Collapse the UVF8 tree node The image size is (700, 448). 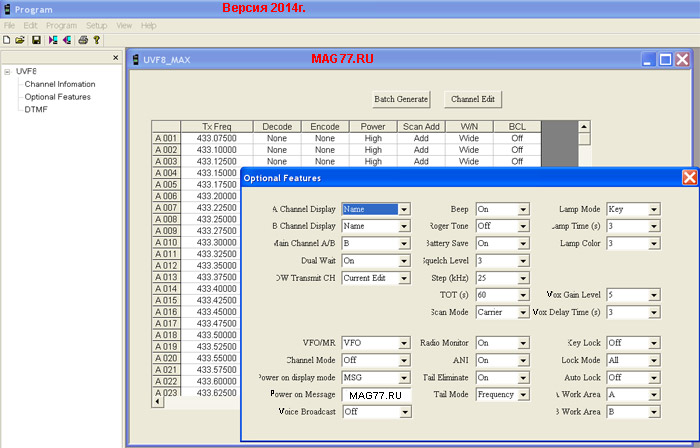tap(7, 72)
